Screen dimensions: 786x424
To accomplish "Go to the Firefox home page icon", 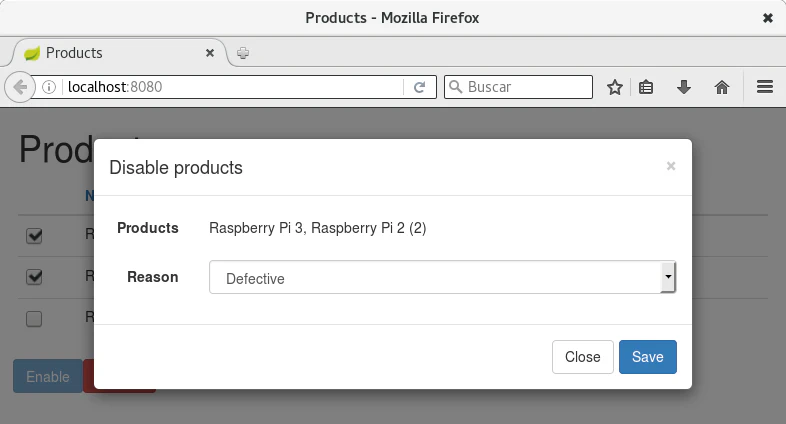I will click(x=721, y=87).
